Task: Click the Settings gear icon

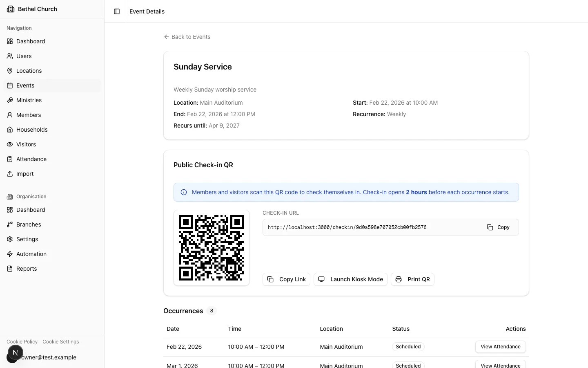Action: click(x=10, y=239)
